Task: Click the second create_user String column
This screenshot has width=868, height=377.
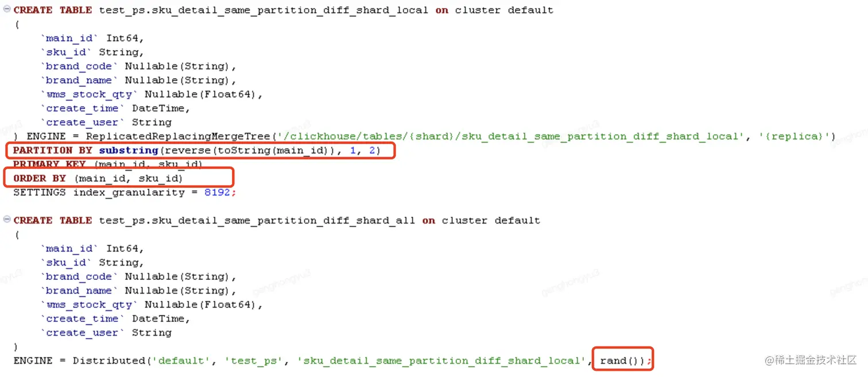Action: 106,332
